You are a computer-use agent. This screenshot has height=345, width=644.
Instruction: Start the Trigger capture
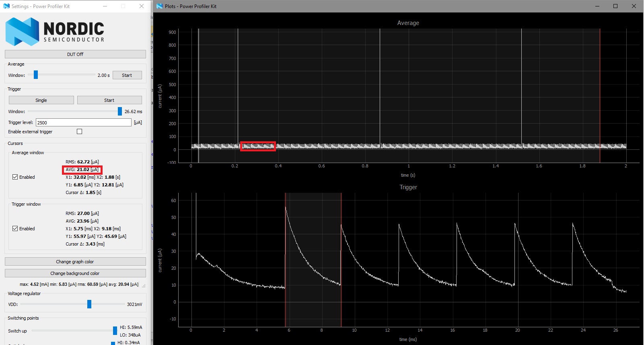(109, 100)
